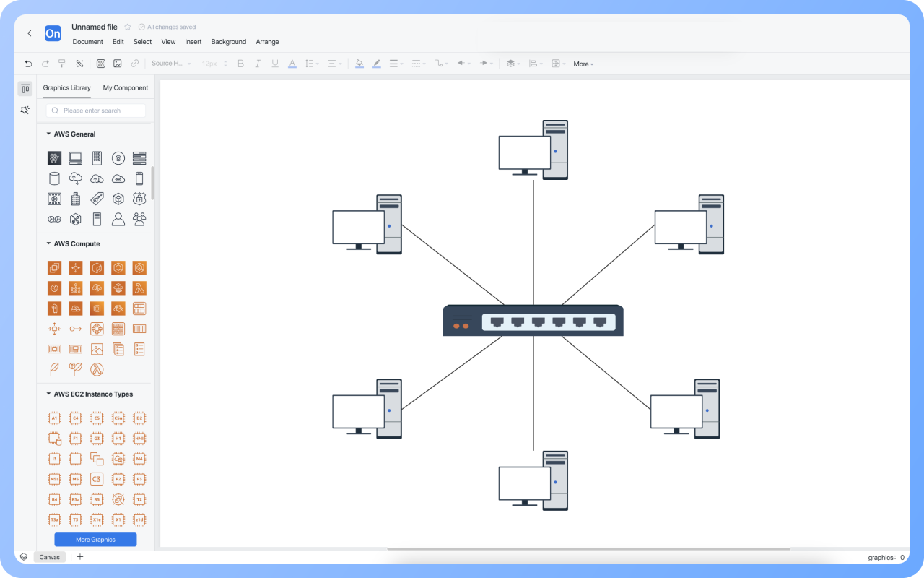Switch to the My Component tab

(x=126, y=88)
